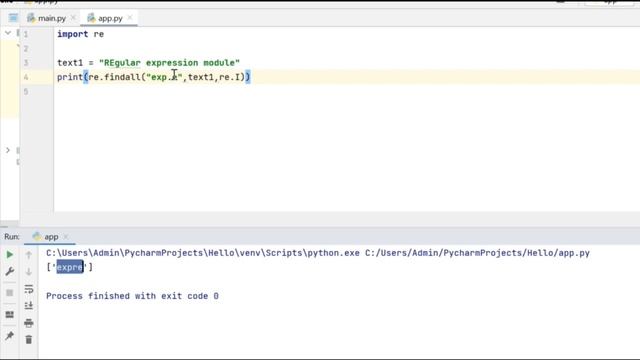Clear all console output with trash icon
The width and height of the screenshot is (640, 360).
point(29,339)
